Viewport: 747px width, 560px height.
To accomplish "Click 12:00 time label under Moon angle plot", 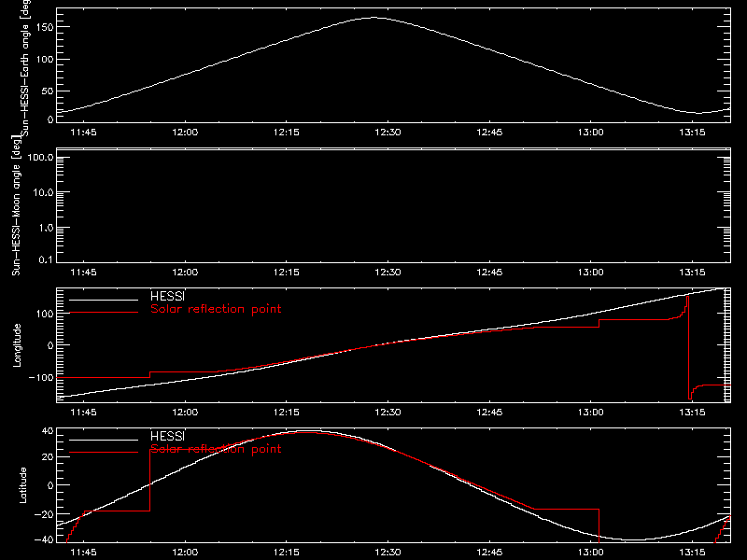I will click(185, 273).
